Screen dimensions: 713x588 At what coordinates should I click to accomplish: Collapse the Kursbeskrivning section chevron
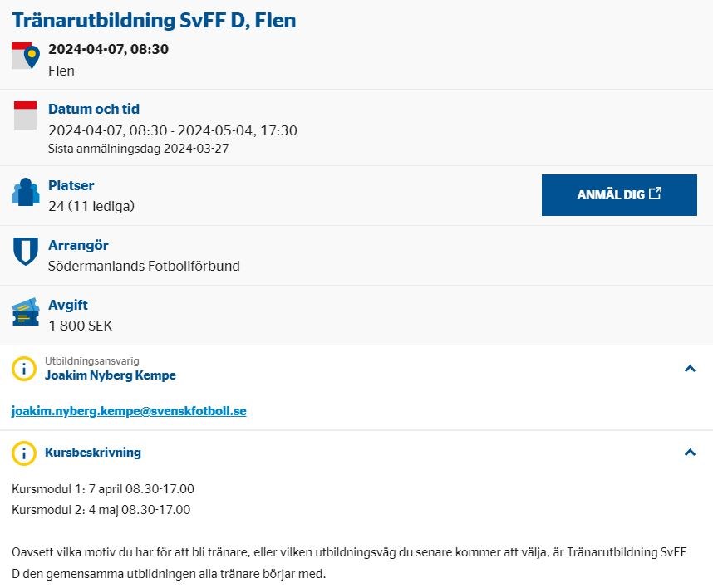(x=689, y=453)
